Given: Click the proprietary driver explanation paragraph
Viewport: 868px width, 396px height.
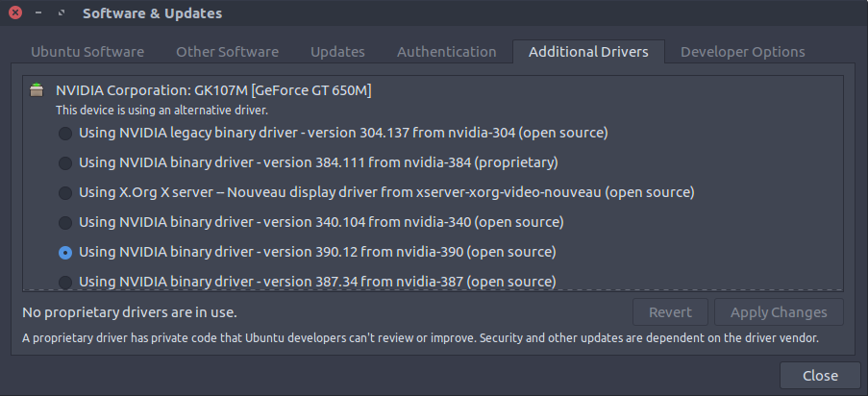Looking at the screenshot, I should point(420,337).
